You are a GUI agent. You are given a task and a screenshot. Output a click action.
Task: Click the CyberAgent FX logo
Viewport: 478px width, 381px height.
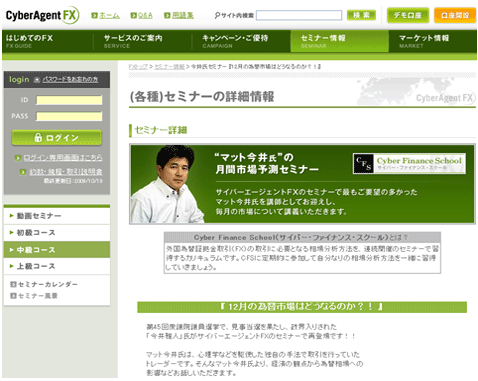coord(42,15)
